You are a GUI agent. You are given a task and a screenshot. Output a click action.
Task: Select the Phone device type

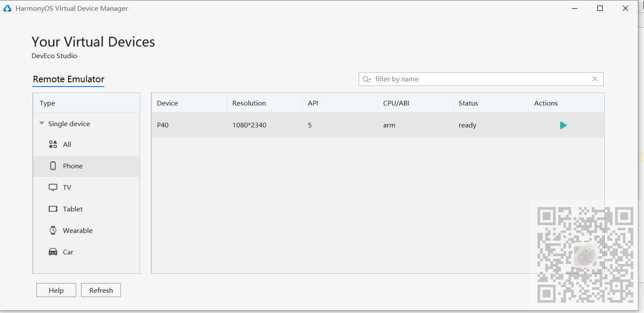[x=86, y=166]
